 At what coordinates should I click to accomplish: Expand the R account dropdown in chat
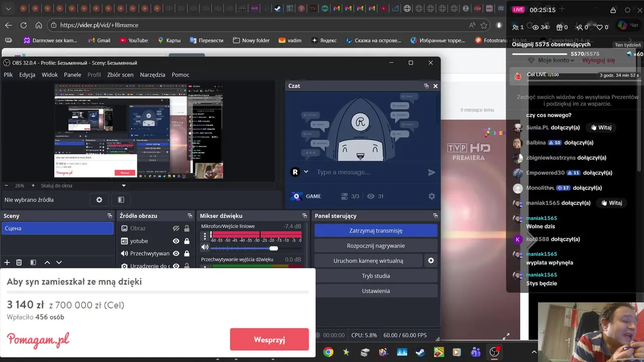tap(305, 172)
